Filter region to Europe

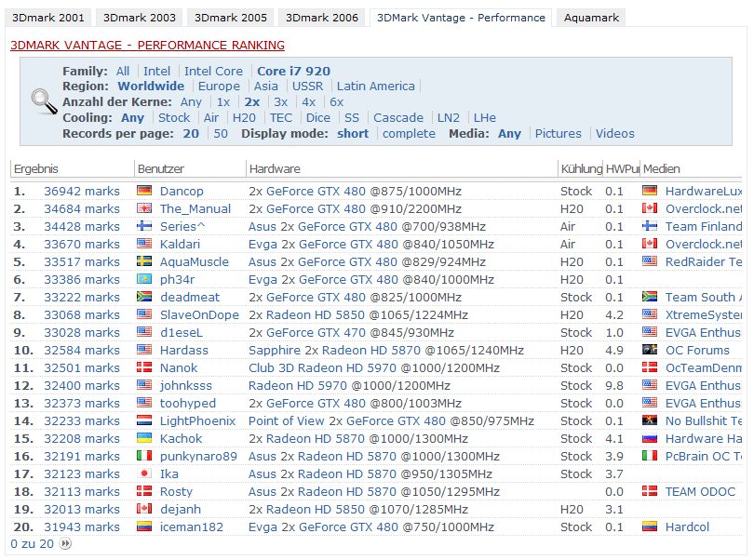(x=219, y=86)
